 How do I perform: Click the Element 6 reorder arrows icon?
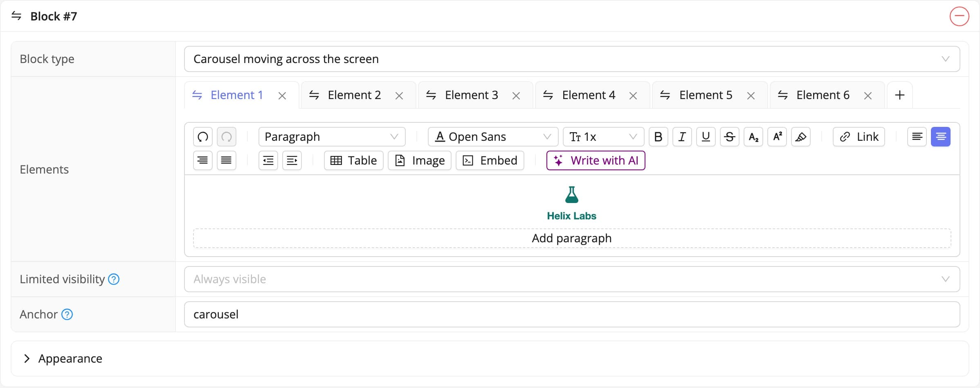click(783, 95)
